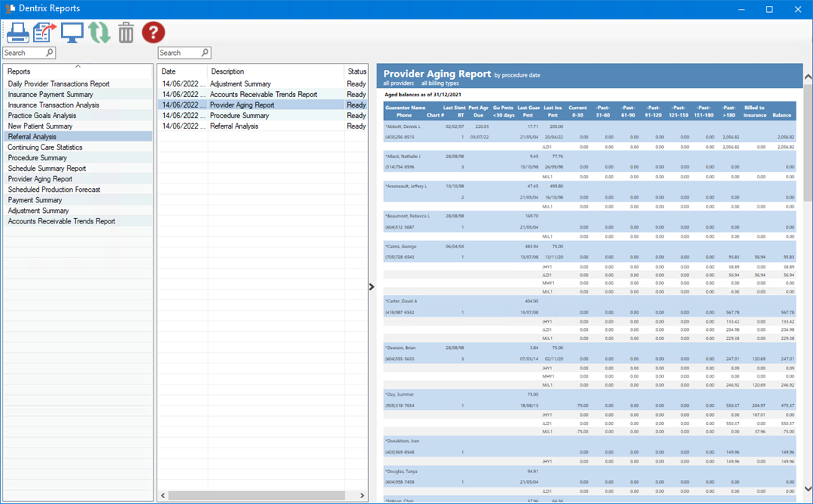Select Insurance Payment Summary in Reports list
Viewport: 813px width, 504px height.
[x=50, y=95]
